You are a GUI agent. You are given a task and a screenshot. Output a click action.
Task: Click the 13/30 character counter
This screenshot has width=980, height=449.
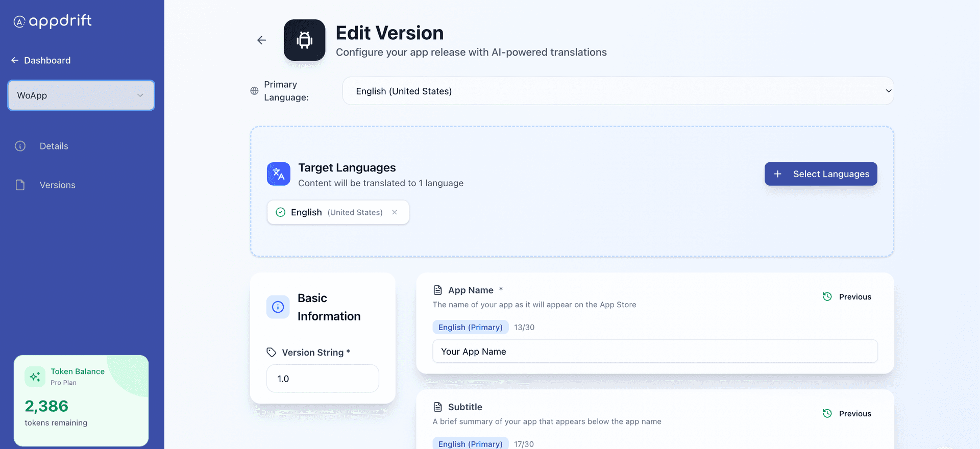coord(524,327)
